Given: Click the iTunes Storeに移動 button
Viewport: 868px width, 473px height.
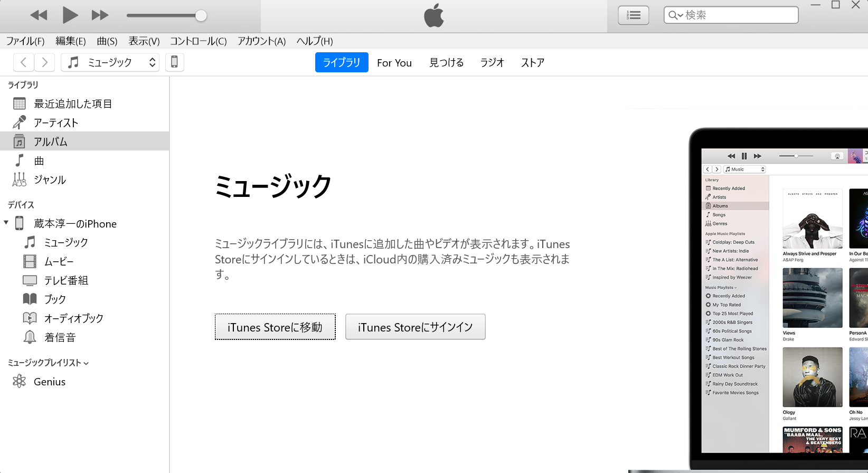Looking at the screenshot, I should coord(275,327).
